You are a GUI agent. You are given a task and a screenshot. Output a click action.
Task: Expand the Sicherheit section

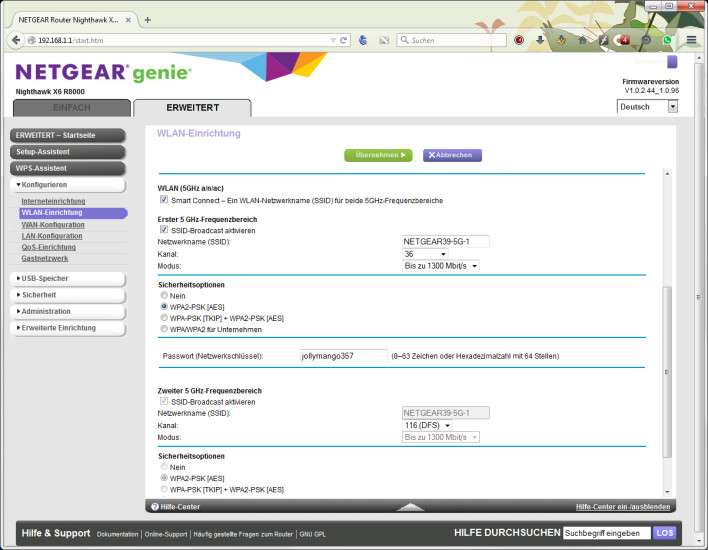[68, 295]
